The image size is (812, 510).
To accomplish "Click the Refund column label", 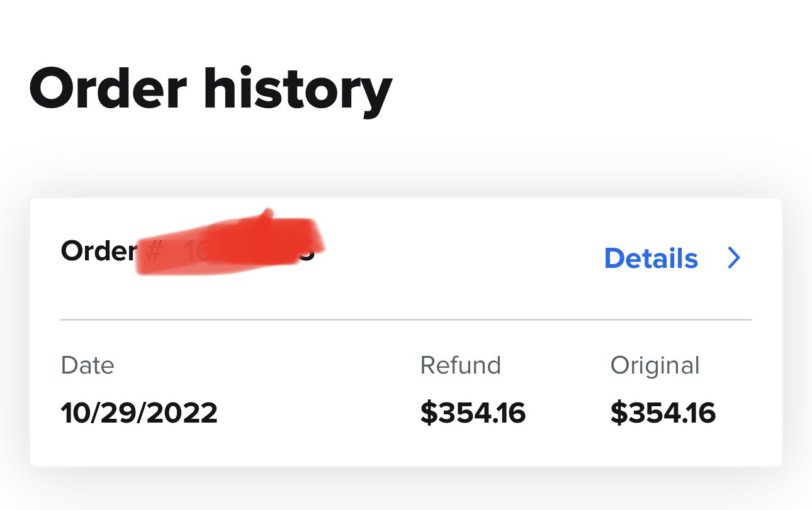I will pos(461,365).
